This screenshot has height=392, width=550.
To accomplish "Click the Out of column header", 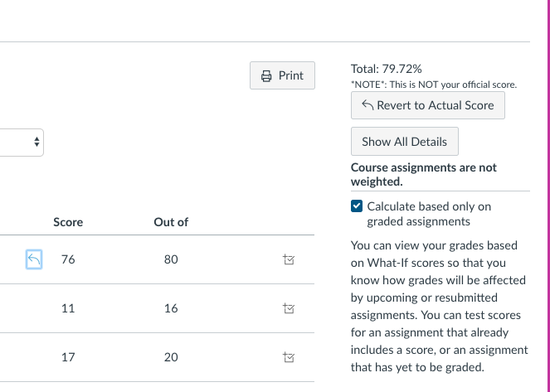I will click(171, 222).
